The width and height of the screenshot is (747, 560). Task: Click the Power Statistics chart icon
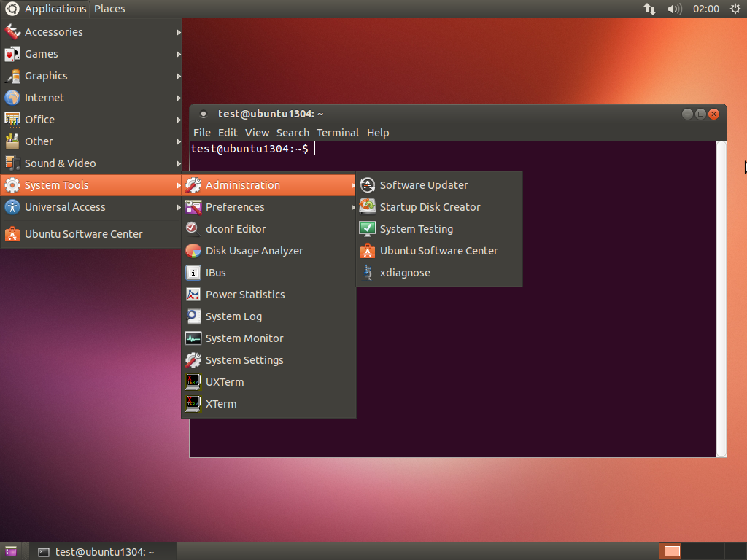pos(193,295)
